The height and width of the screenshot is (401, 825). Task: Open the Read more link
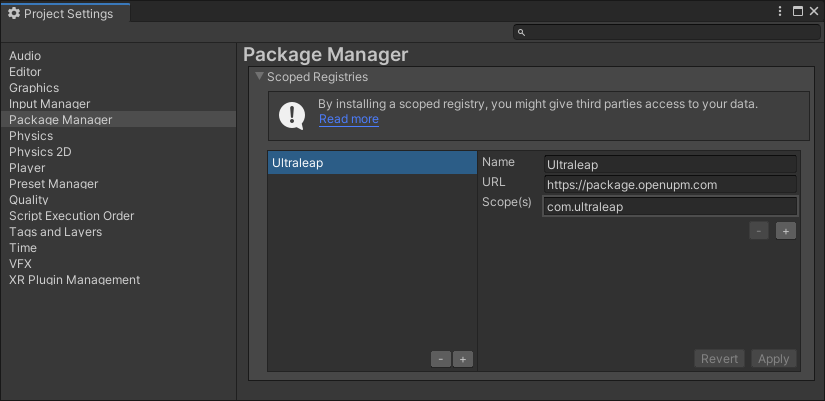[x=348, y=119]
